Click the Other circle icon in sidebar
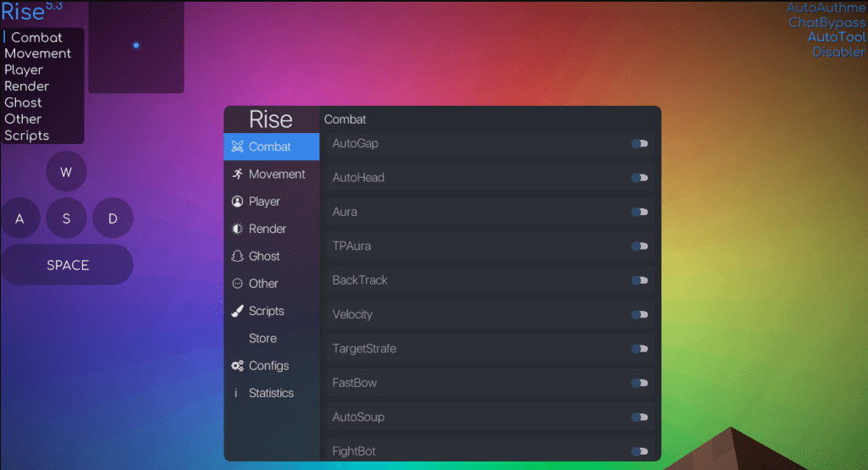The width and height of the screenshot is (868, 470). click(x=237, y=284)
